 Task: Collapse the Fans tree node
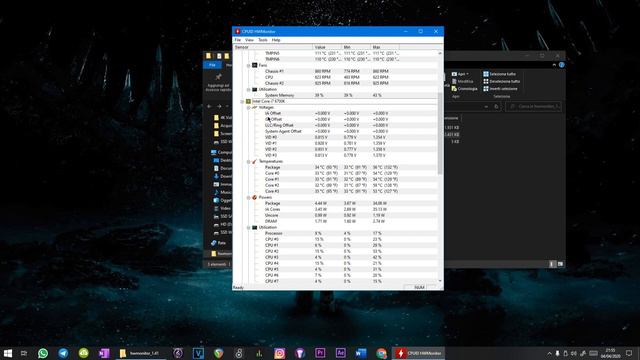tap(248, 65)
